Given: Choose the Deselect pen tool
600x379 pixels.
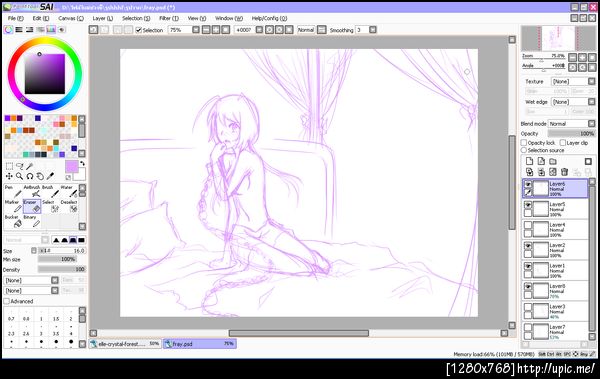Looking at the screenshot, I should [x=69, y=206].
